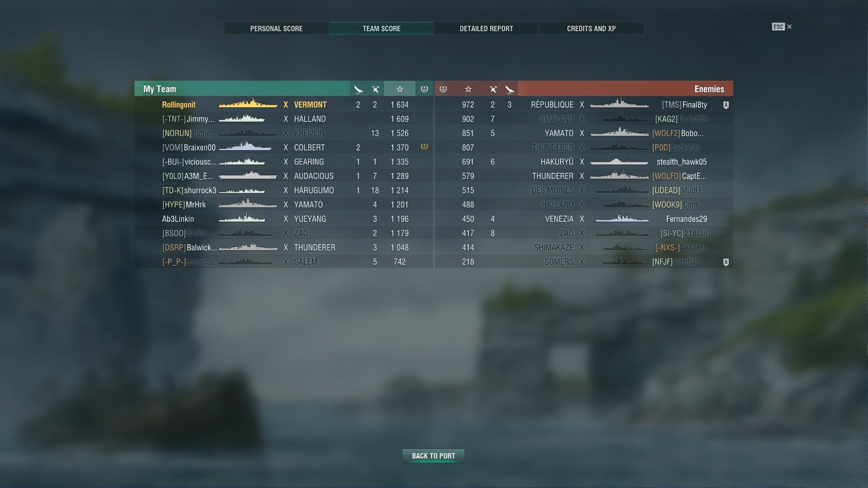Select enemy player stealth_hawk05
Viewport: 868px width, 488px height.
pos(682,162)
